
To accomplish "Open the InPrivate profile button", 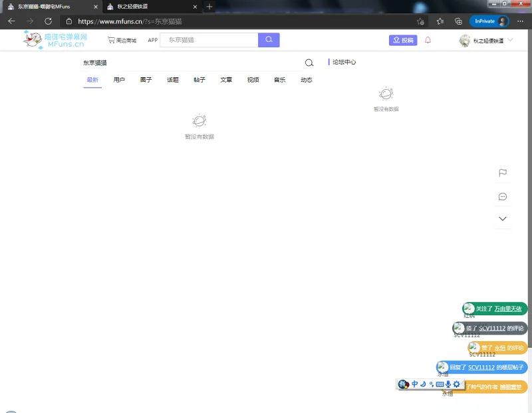I will 489,21.
